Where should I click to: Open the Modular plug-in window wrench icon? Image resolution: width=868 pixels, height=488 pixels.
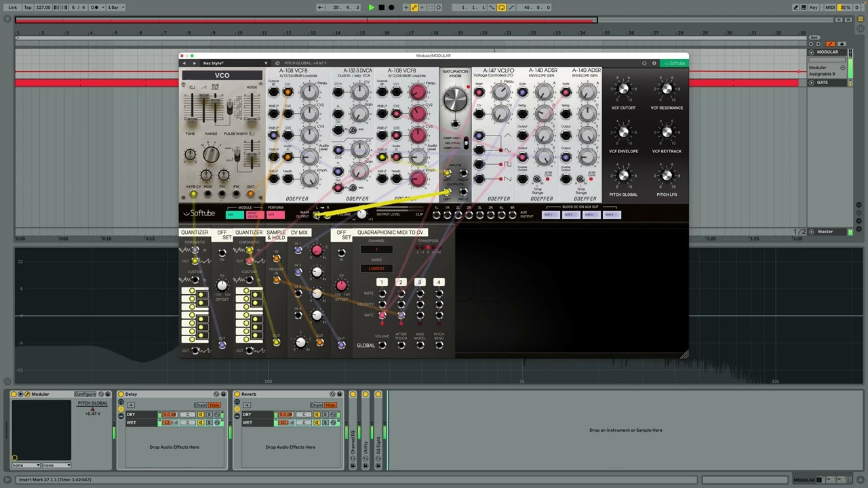27,394
